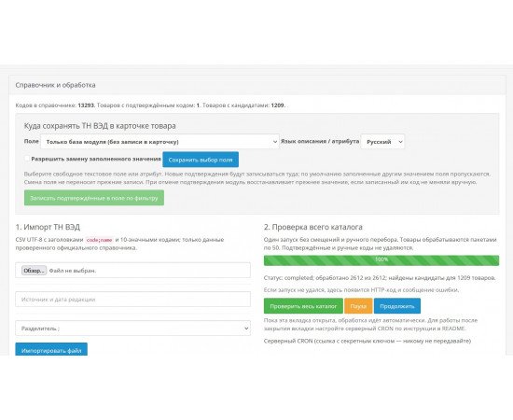Screen dimensions: 513x420
Task: Click the 'Файл не выбран.' text
Action: tap(73, 271)
